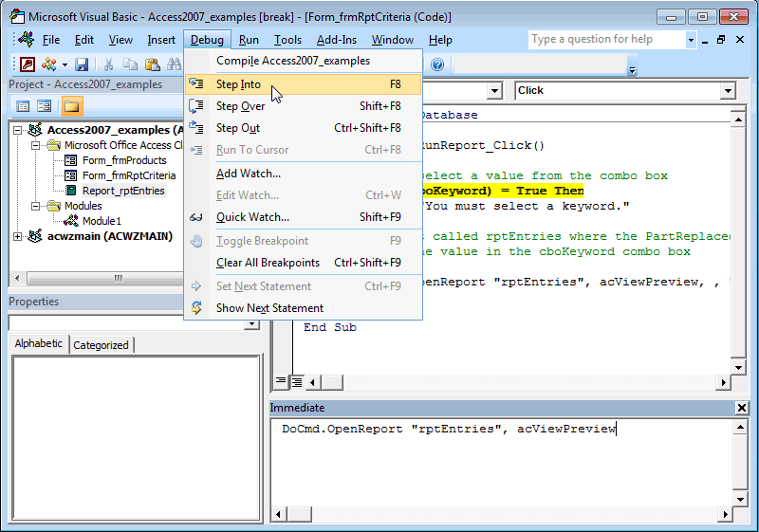Choose Show Next Statement entry
The image size is (759, 532).
pos(303,308)
